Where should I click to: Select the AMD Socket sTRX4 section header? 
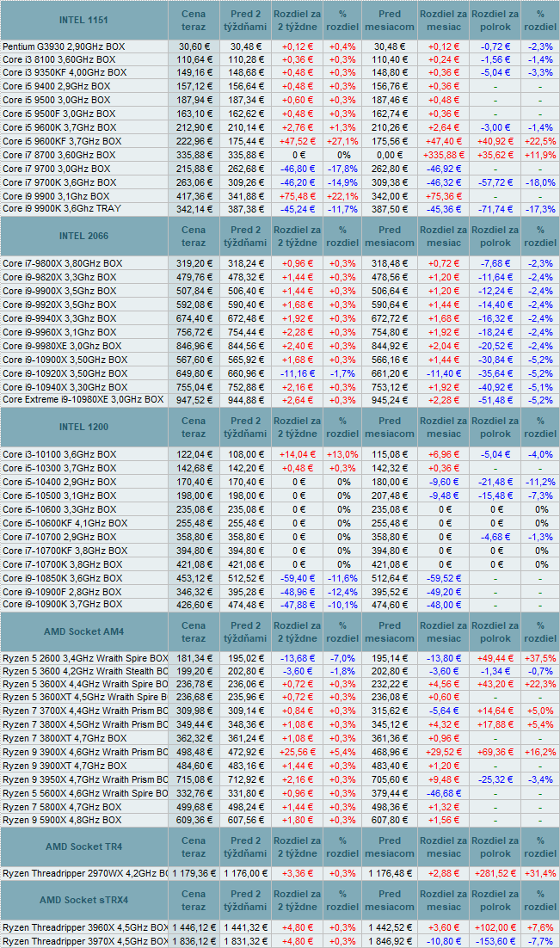(x=83, y=900)
